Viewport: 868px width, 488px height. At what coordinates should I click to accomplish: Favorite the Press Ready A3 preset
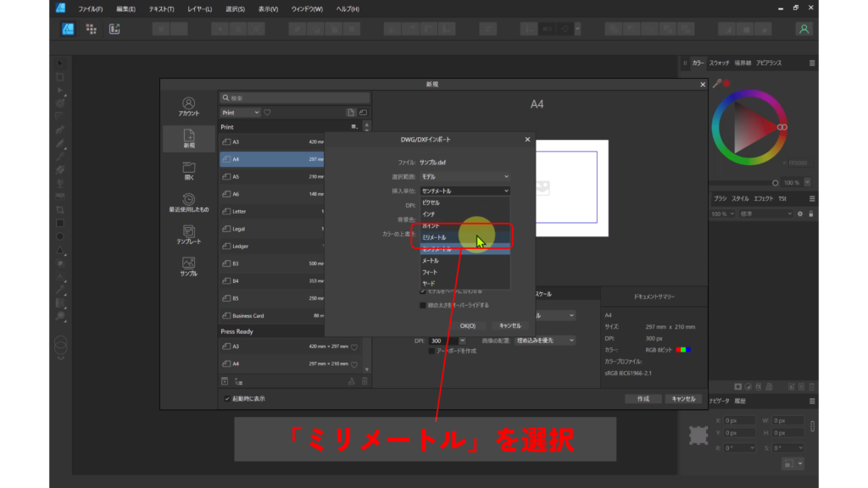[354, 347]
